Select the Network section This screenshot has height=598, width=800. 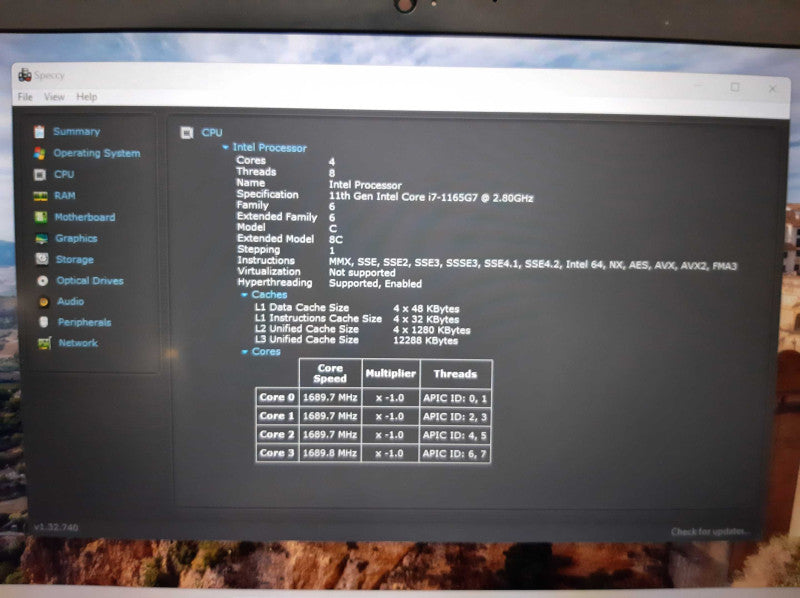pyautogui.click(x=78, y=343)
